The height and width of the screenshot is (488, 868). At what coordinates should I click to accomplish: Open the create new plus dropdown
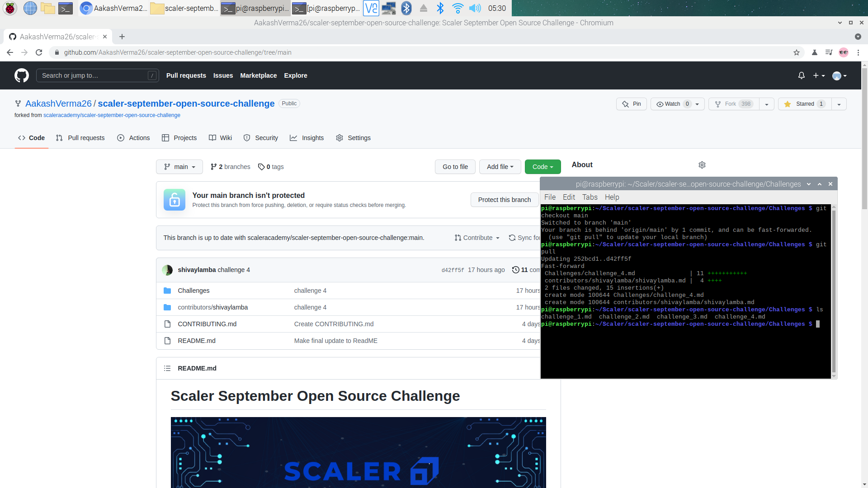(819, 75)
